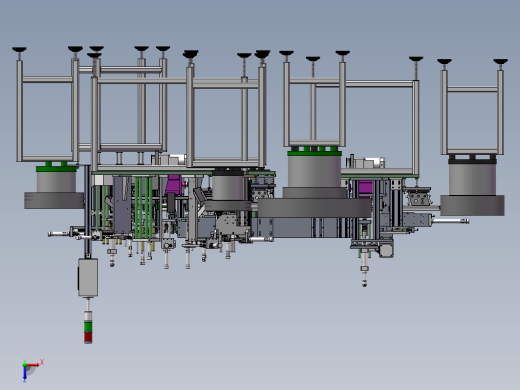Select the purple component on the left station
Image resolution: width=520 pixels, height=390 pixels.
point(174,184)
